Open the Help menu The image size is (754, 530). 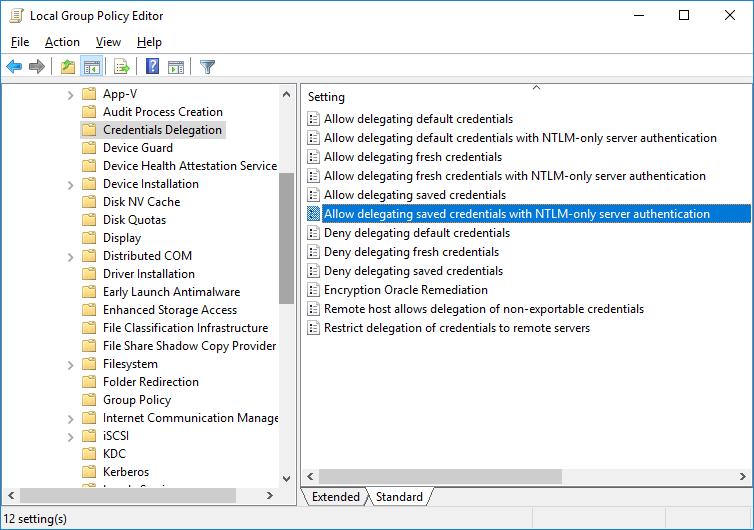pyautogui.click(x=149, y=42)
